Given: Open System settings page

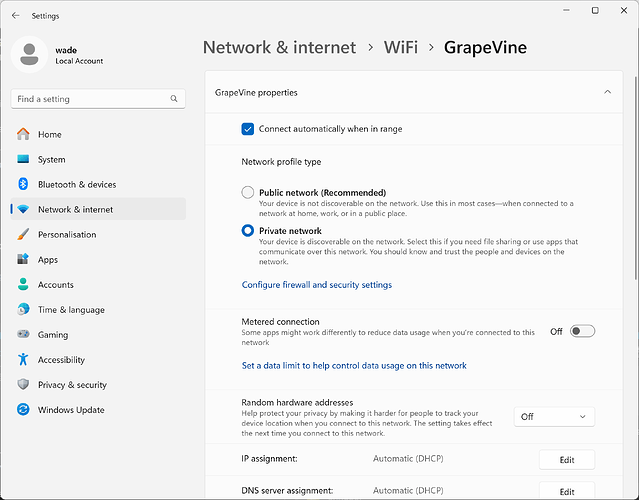Looking at the screenshot, I should 98,159.
